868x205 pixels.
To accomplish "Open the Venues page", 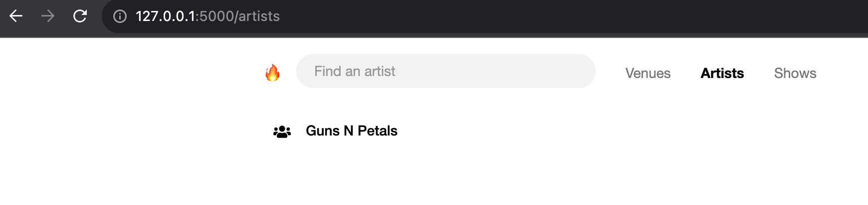I will (648, 73).
